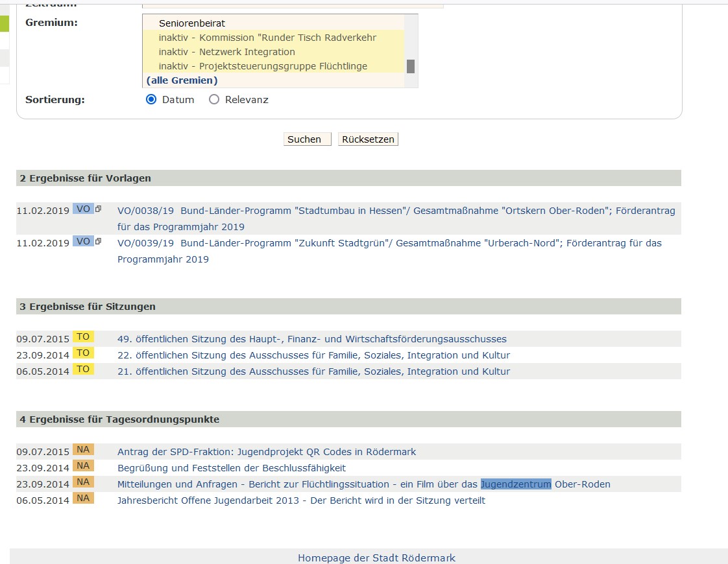Open new-window icon beside VO/0038/19

(x=99, y=209)
